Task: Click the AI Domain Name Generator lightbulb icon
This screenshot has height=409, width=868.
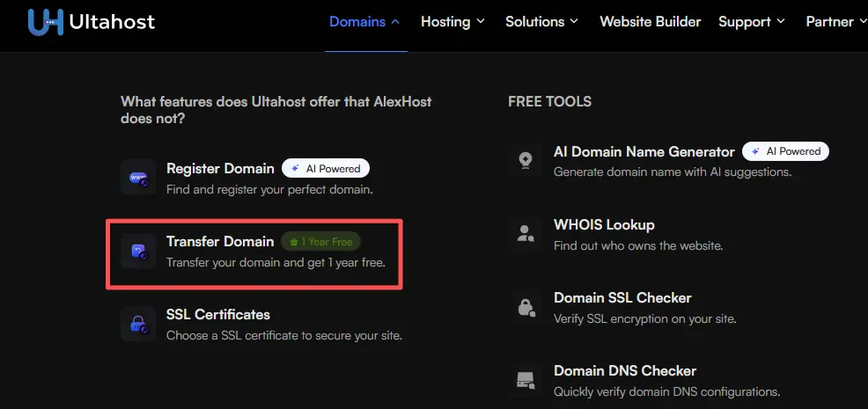Action: [x=526, y=160]
